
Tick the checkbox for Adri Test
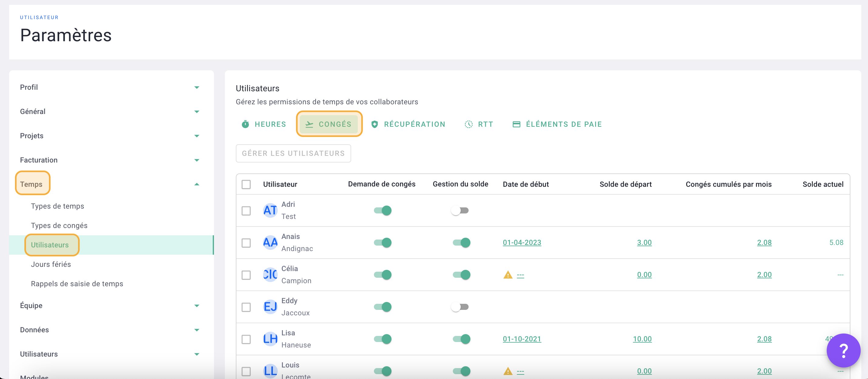pos(246,211)
